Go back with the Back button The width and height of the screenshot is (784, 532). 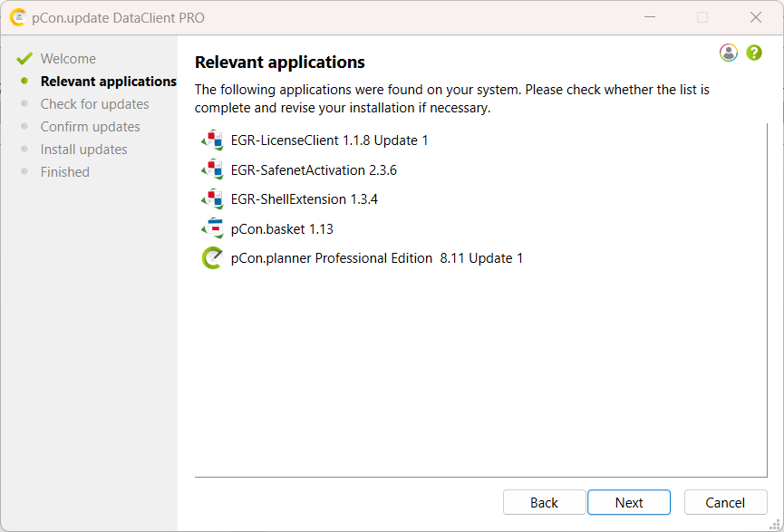tap(544, 502)
